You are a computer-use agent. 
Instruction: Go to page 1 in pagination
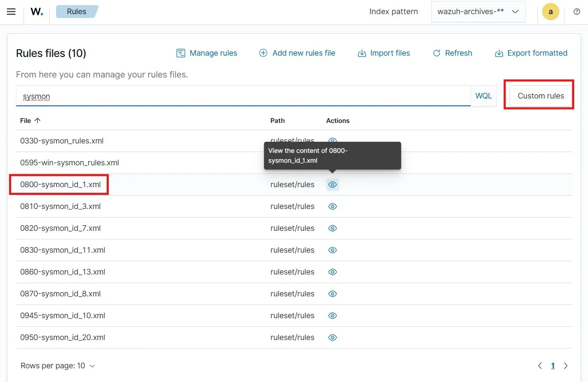point(553,366)
